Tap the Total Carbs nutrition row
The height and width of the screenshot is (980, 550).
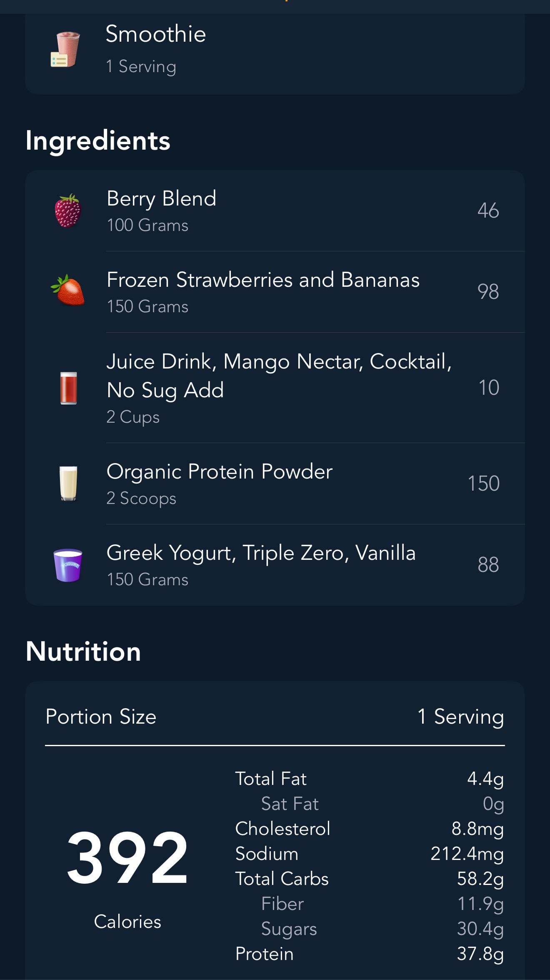369,879
